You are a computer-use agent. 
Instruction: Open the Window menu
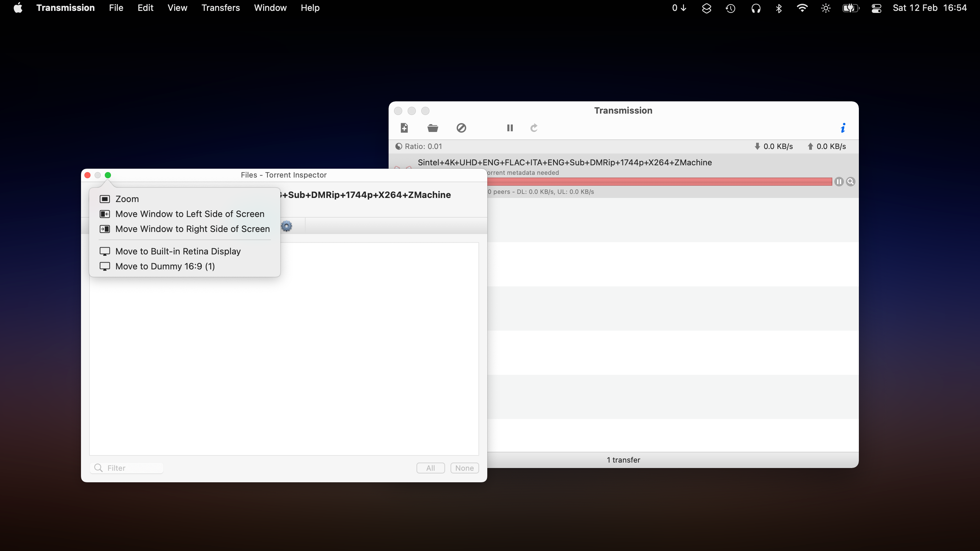click(270, 7)
